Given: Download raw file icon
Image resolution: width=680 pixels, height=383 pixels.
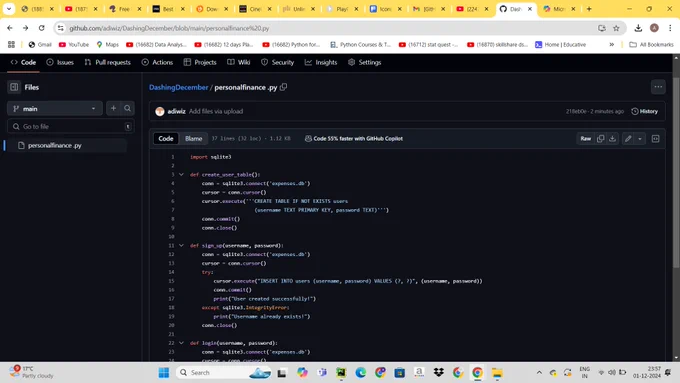Looking at the screenshot, I should [x=612, y=138].
